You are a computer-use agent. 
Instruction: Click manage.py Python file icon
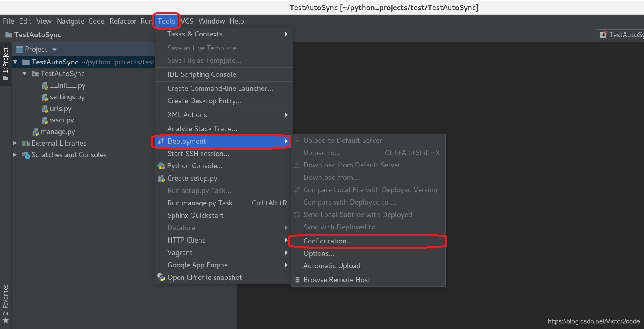[x=36, y=132]
